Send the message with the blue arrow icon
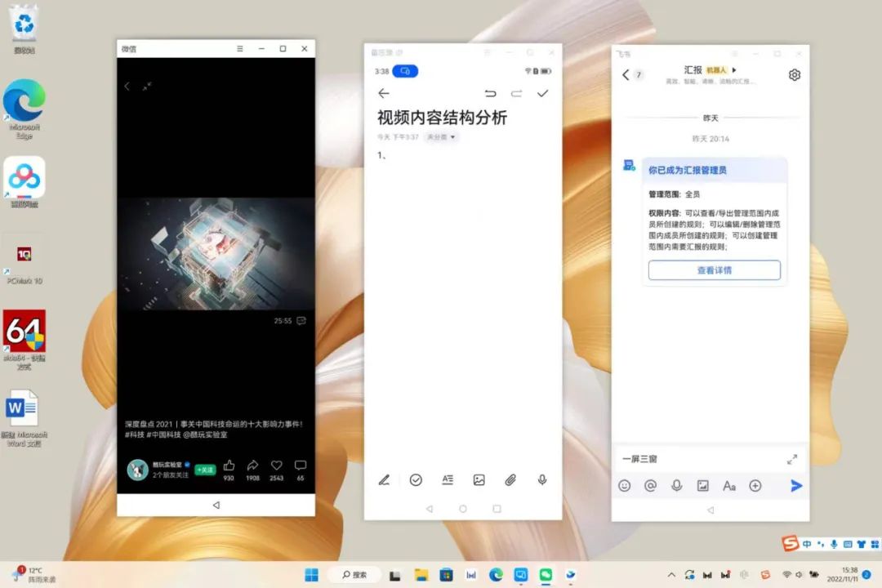Viewport: 882px width, 588px height. point(796,486)
